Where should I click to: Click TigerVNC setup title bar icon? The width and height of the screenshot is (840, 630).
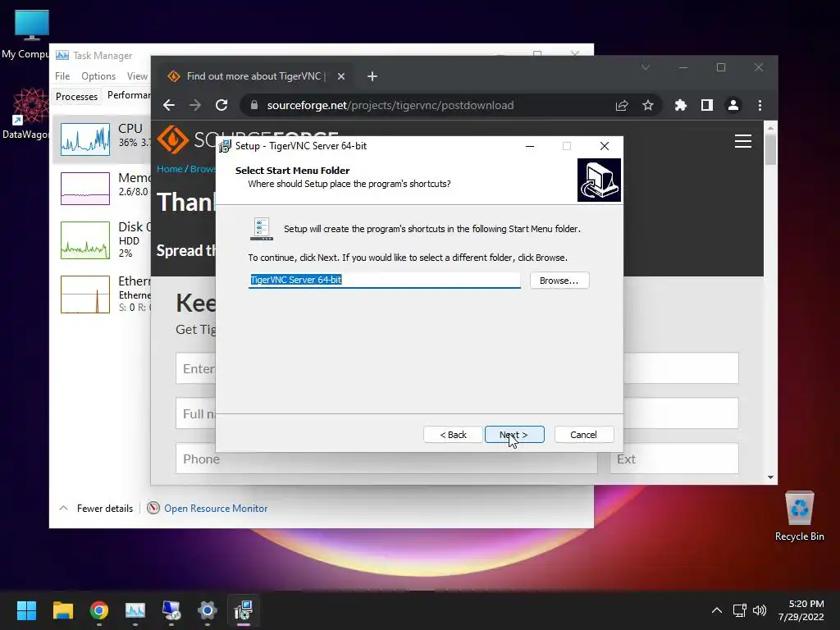point(225,146)
